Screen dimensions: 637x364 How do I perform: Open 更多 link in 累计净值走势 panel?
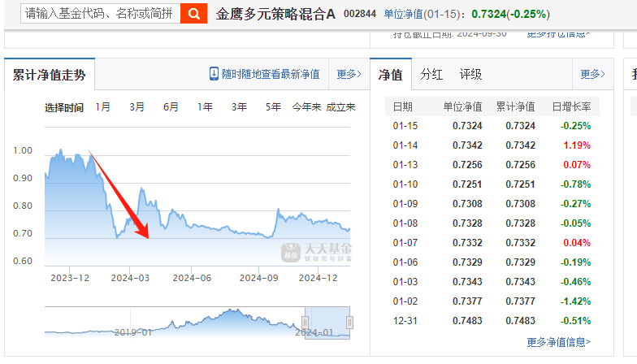click(x=349, y=74)
